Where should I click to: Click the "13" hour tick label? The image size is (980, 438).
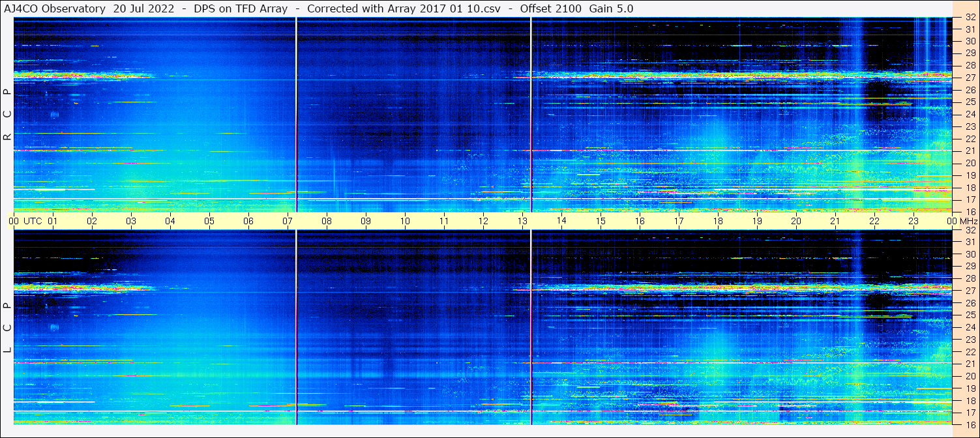[x=522, y=221]
